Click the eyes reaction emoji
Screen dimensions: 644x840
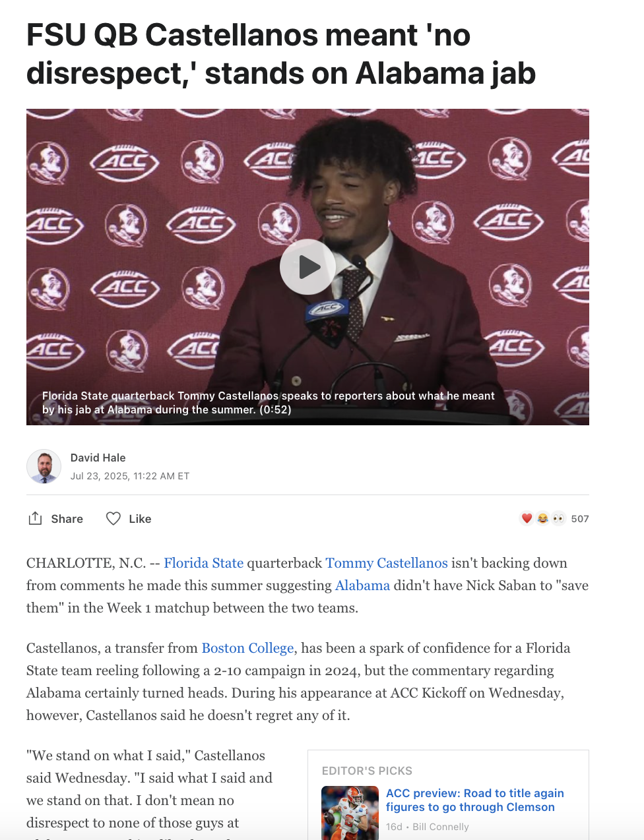(x=558, y=519)
